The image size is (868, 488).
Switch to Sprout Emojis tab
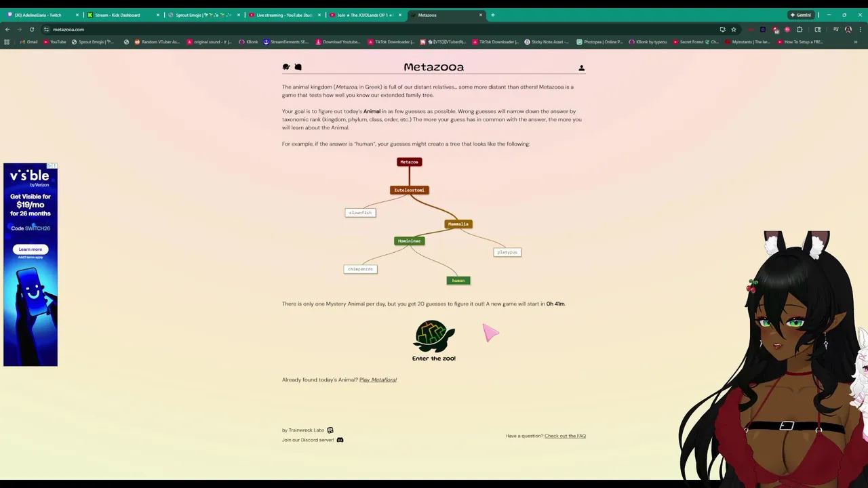[x=203, y=15]
